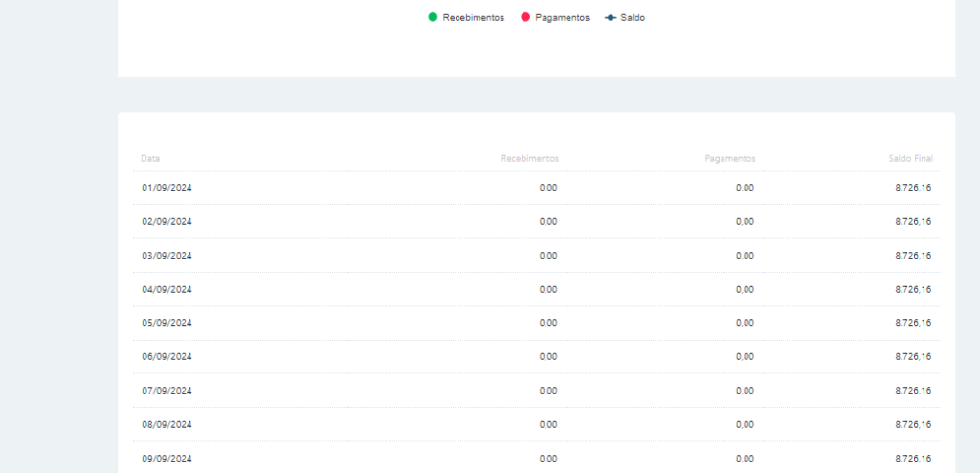The image size is (980, 473).
Task: Toggle the Recebimentos series label in legend
Action: pyautogui.click(x=473, y=17)
